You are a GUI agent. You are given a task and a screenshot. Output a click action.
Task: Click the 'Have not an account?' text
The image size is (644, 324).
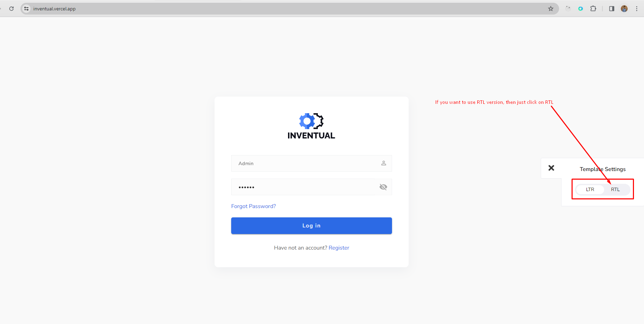click(x=301, y=248)
